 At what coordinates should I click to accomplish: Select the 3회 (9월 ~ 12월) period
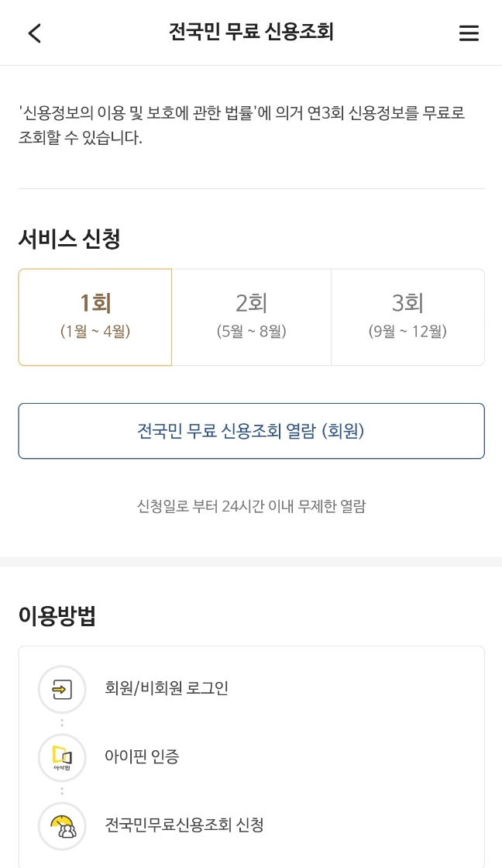pyautogui.click(x=407, y=316)
